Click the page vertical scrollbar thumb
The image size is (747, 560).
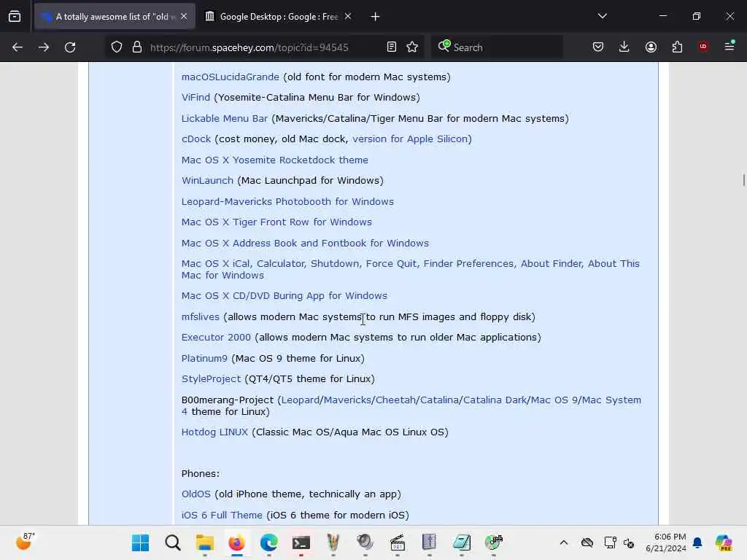click(743, 180)
